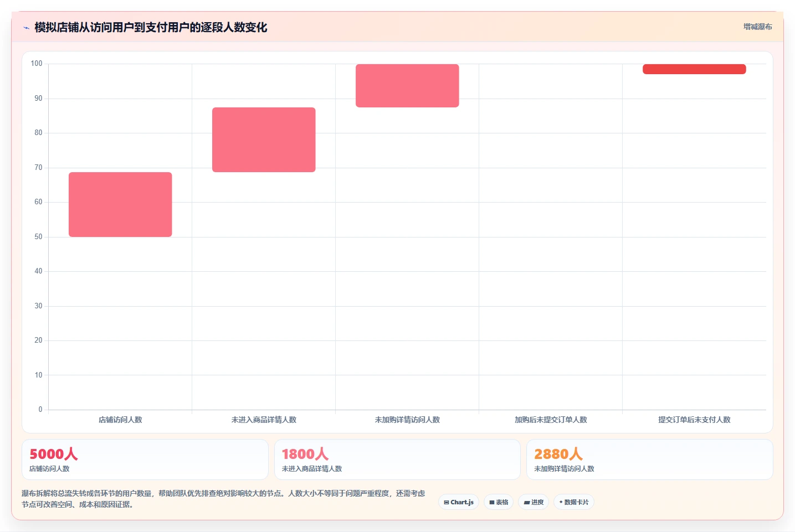Viewport: 795px width, 532px height.
Task: Click the 2880人 stat card
Action: pyautogui.click(x=649, y=459)
